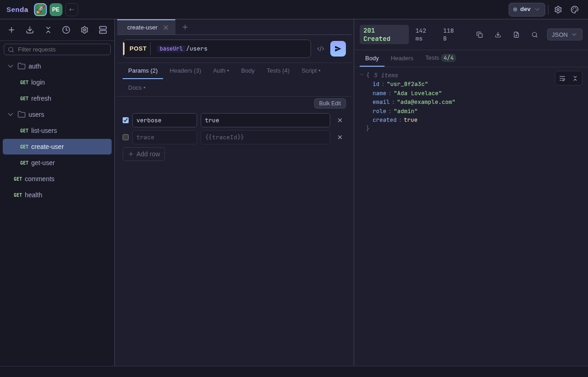This screenshot has height=377, width=588.
Task: Switch to the PE workspace
Action: click(56, 10)
